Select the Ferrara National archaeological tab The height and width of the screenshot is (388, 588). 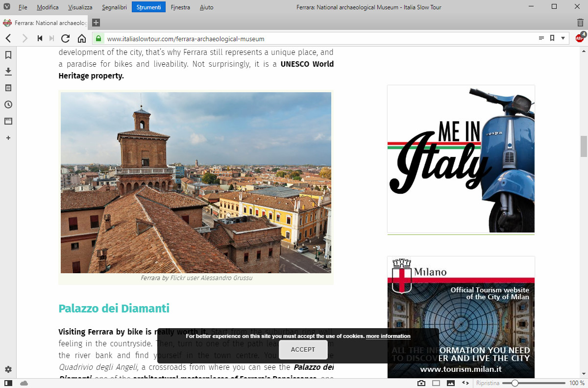45,23
